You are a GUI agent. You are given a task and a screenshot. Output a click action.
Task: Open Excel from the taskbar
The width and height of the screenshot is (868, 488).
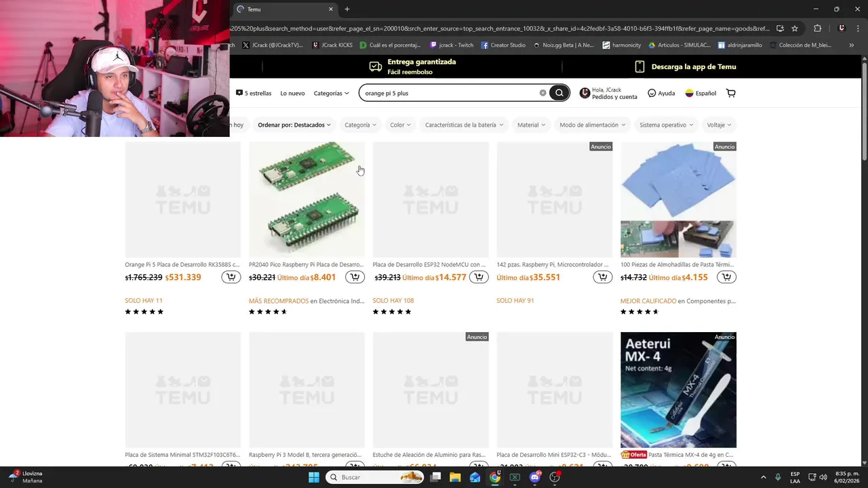(x=515, y=477)
